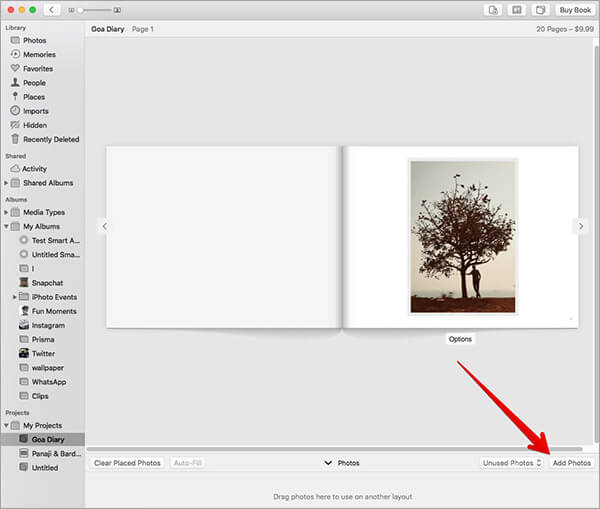Collapse the My Projects disclosure triangle
The image size is (600, 509).
(x=6, y=426)
